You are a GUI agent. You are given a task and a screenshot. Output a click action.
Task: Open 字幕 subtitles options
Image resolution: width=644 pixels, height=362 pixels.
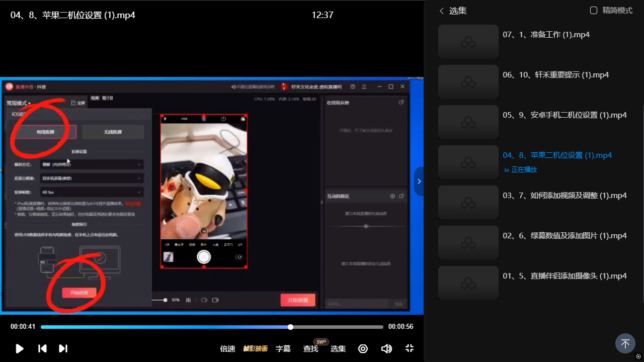(x=283, y=348)
